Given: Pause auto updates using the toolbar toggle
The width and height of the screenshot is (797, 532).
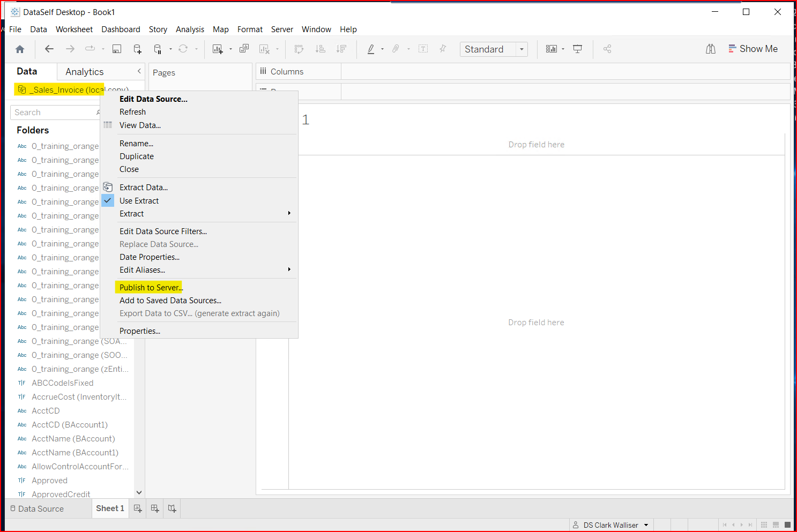Looking at the screenshot, I should [x=159, y=49].
